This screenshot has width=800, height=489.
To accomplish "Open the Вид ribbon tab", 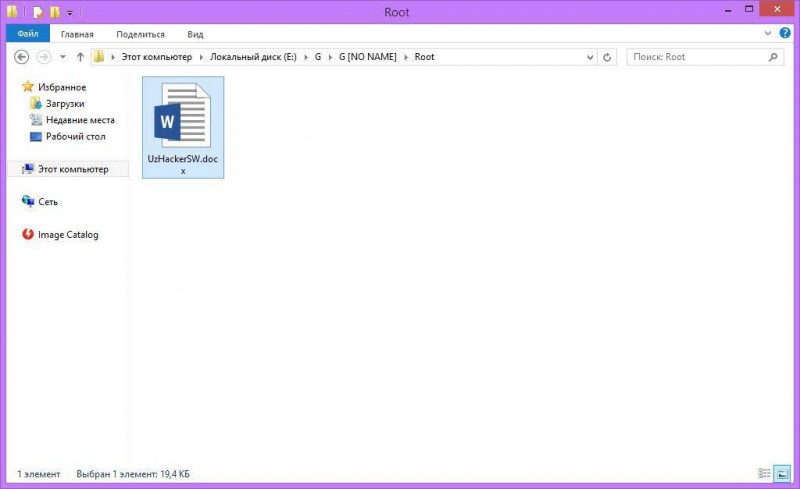I will pyautogui.click(x=195, y=34).
